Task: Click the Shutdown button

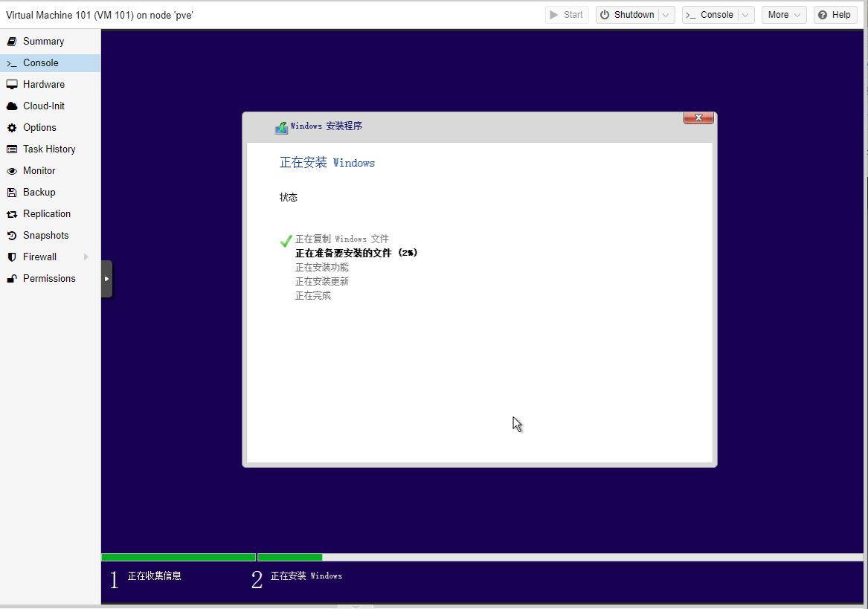Action: click(628, 15)
